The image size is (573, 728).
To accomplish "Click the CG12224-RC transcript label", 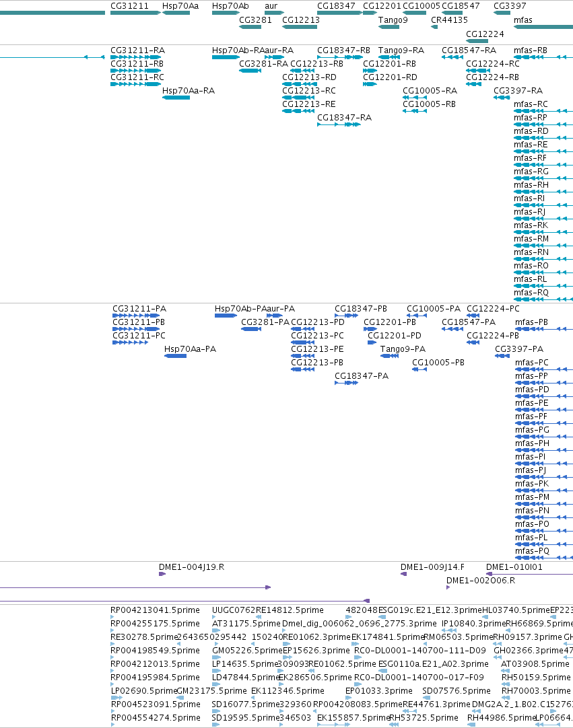I will pos(493,64).
